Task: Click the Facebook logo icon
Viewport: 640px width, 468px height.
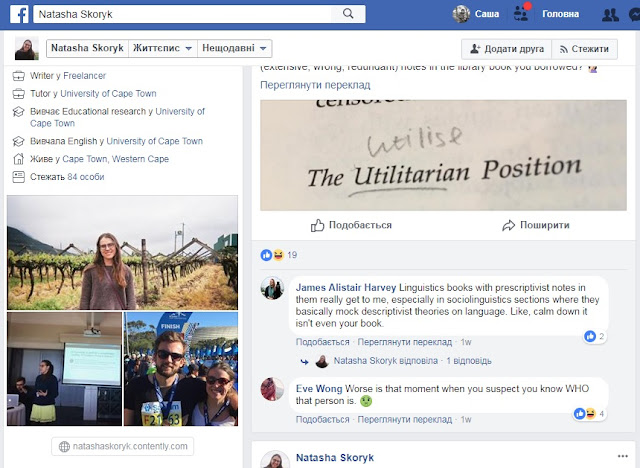Action: click(x=19, y=14)
